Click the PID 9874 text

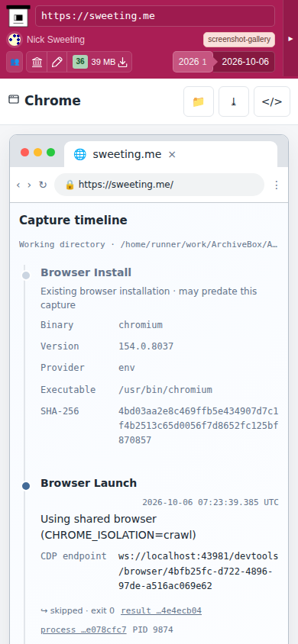[153, 630]
